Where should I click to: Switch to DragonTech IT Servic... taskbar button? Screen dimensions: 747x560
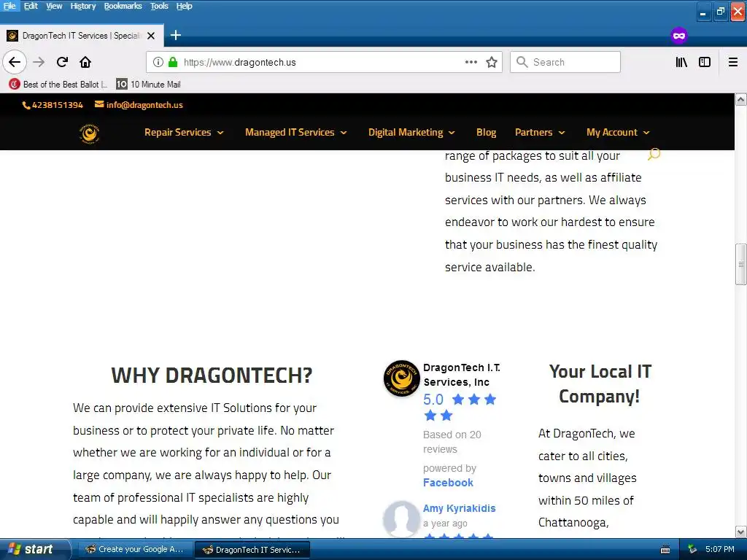pos(252,549)
